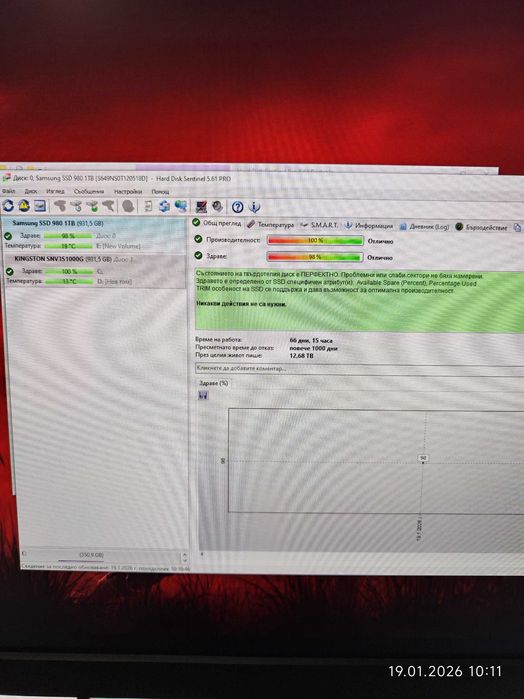This screenshot has width=524, height=699.
Task: Click the green status description text box
Action: point(359,300)
